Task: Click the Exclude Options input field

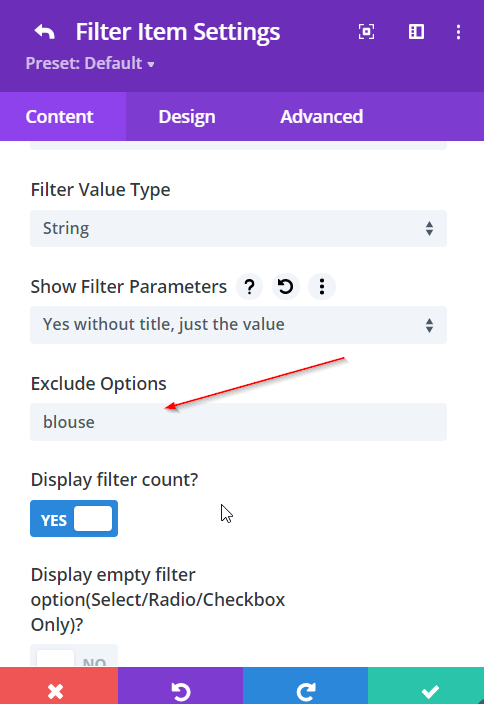Action: coord(238,422)
